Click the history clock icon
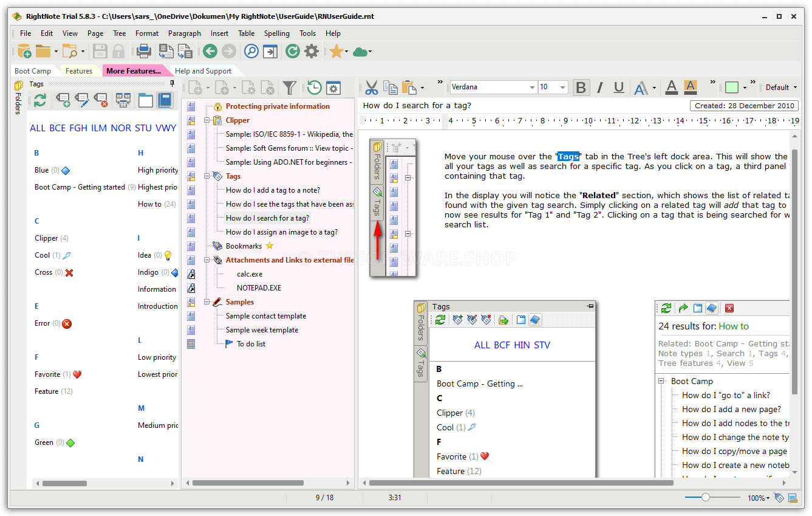 314,88
